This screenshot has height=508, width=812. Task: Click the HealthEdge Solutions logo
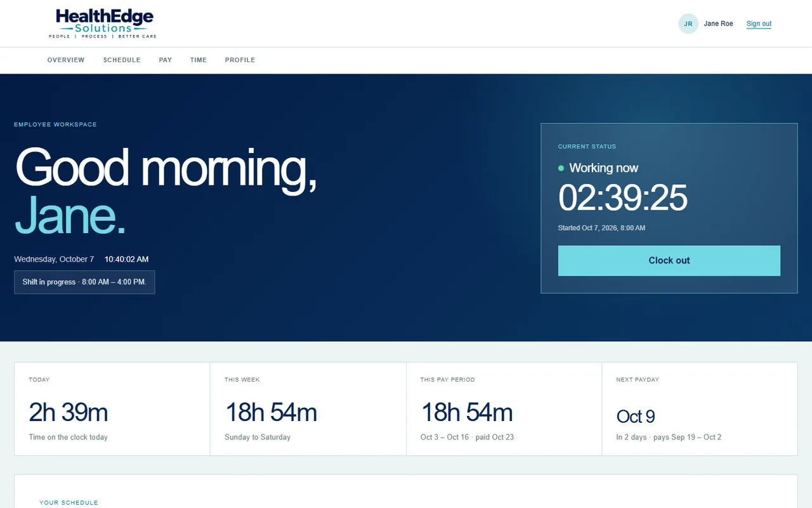(103, 23)
